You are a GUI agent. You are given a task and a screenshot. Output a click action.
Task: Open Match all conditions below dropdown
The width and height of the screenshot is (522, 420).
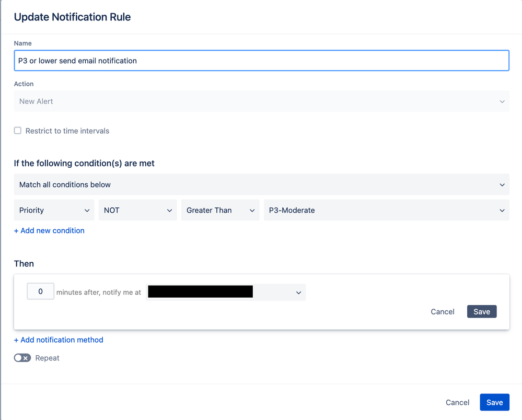point(261,184)
